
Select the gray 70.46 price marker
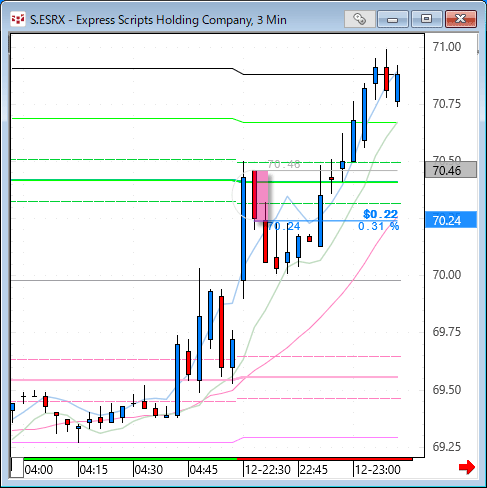pos(451,170)
